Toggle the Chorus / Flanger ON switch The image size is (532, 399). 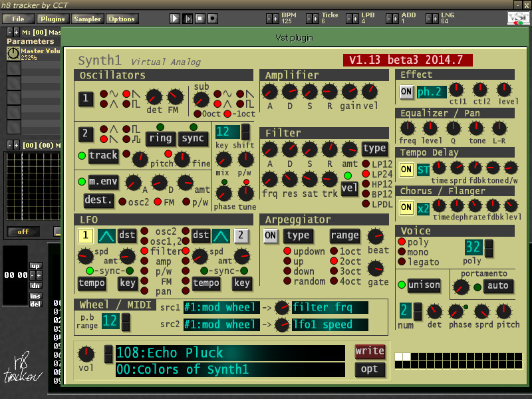[406, 207]
